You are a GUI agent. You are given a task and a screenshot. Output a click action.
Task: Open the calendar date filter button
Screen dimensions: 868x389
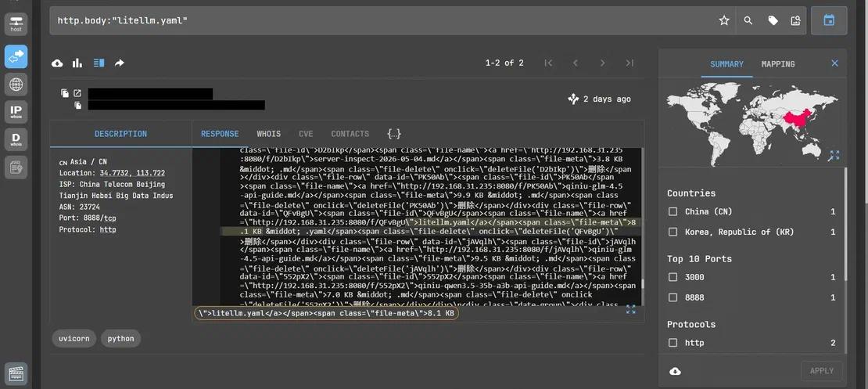tap(829, 20)
